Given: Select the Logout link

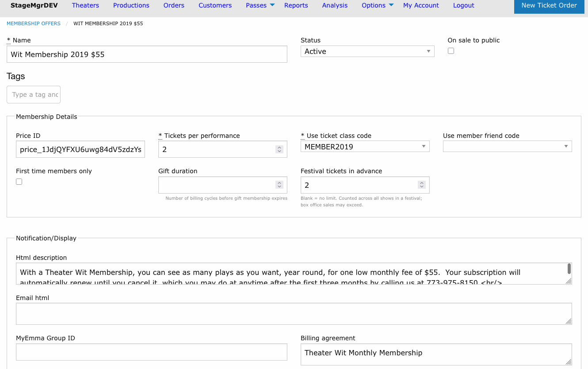Looking at the screenshot, I should (x=464, y=5).
